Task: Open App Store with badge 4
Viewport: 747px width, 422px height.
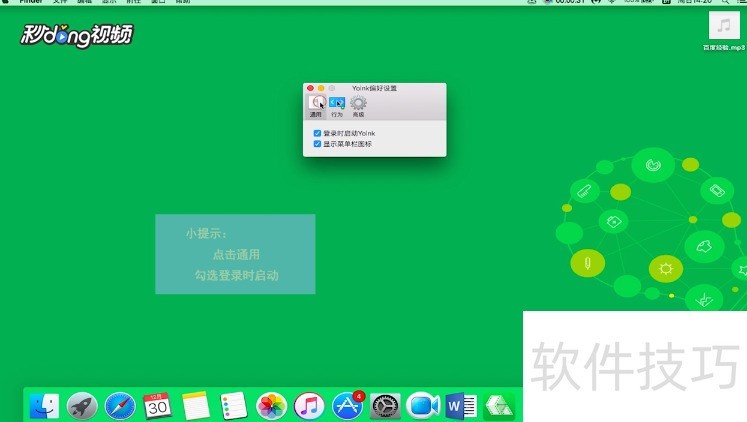Action: click(347, 406)
